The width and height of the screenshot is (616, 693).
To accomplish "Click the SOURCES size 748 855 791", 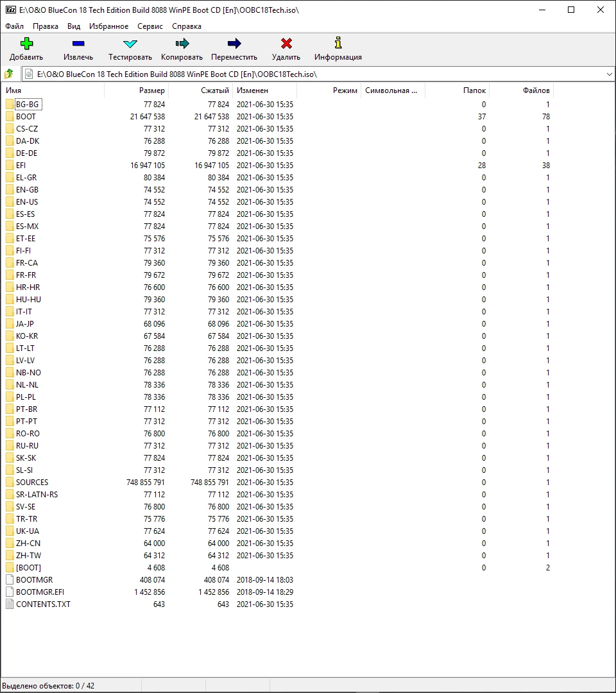I will (146, 482).
